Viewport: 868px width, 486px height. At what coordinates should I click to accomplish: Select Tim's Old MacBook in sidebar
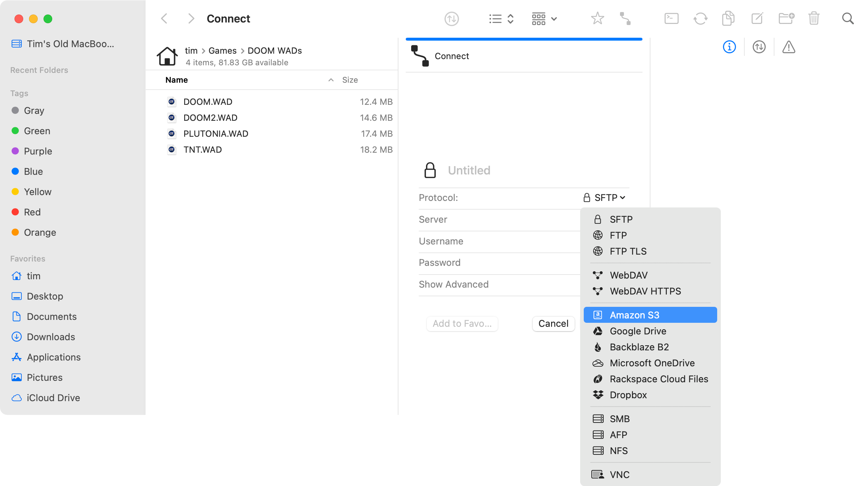coord(63,44)
